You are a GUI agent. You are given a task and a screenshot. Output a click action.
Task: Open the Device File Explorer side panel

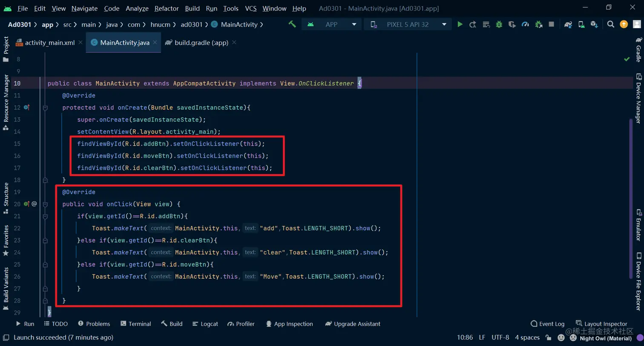click(x=638, y=281)
